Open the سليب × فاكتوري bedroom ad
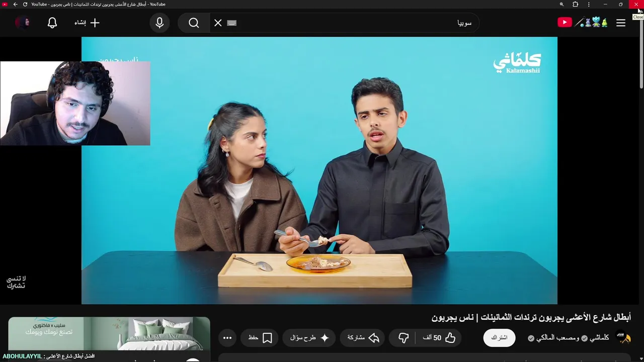644x362 pixels. (109, 334)
